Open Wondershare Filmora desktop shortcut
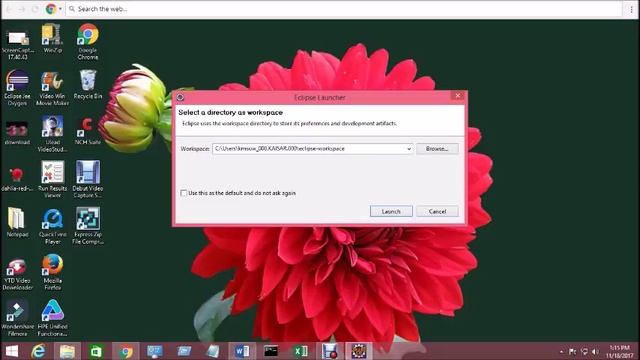This screenshot has width=640, height=360. (x=17, y=318)
